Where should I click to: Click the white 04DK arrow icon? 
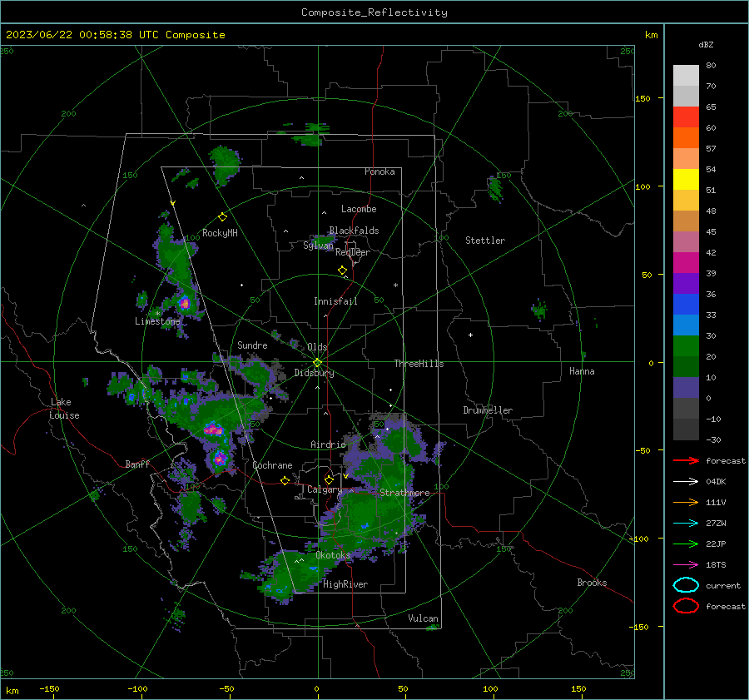[686, 482]
